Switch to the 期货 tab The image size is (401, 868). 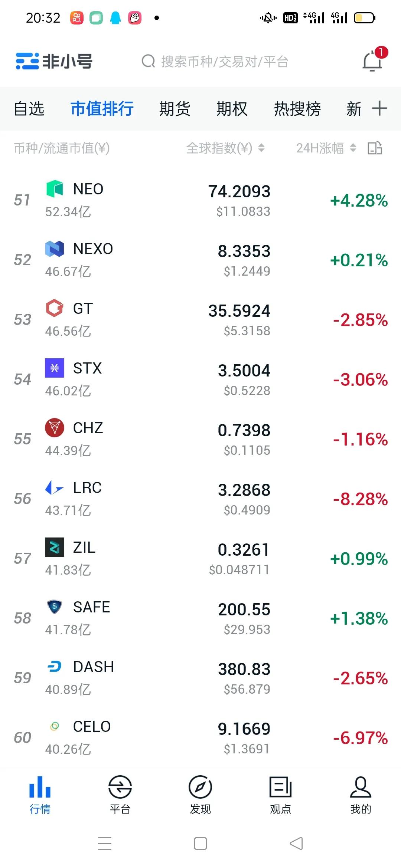[175, 109]
